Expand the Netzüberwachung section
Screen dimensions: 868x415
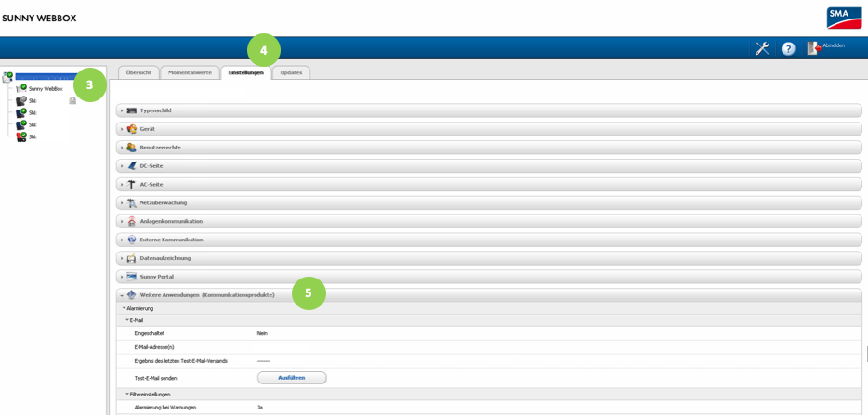click(x=122, y=202)
